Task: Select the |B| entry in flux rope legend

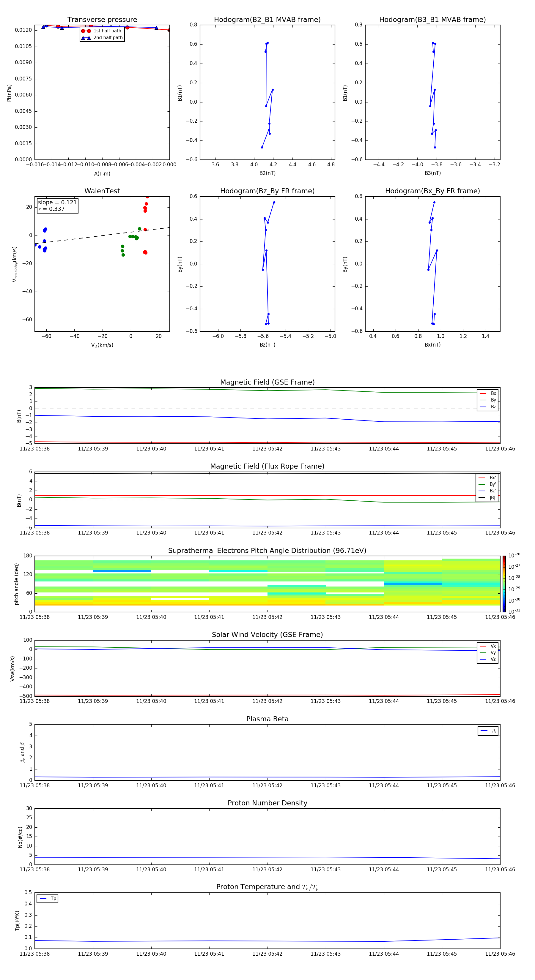Action: 487,498
